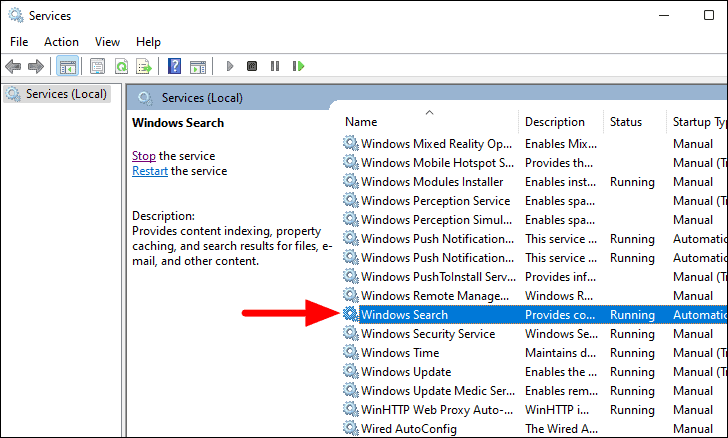
Task: Click gear icon of Windows Update Medic Ser...
Action: pyautogui.click(x=351, y=391)
